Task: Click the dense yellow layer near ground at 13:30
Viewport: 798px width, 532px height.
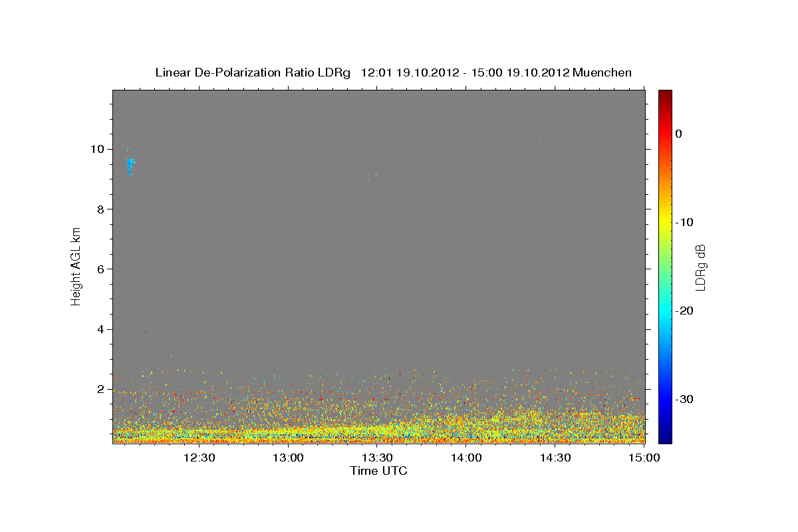Action: (378, 431)
